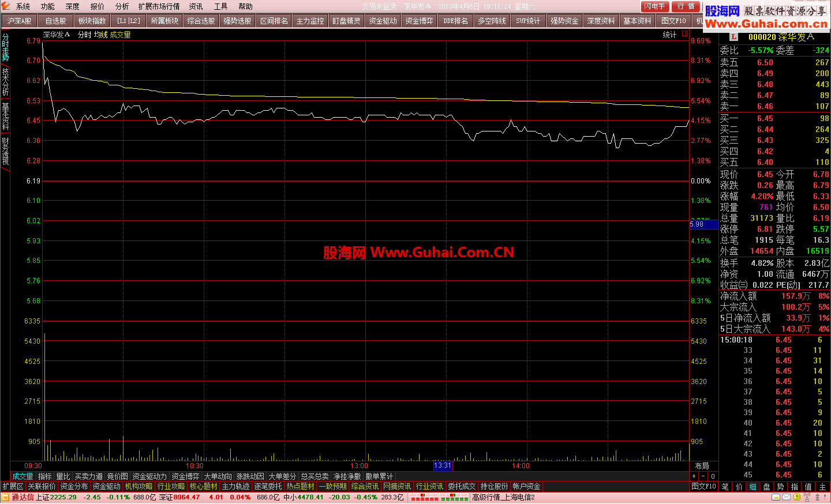Open the 关联报价 tab
Viewport: 831px width, 504px height.
(42, 487)
